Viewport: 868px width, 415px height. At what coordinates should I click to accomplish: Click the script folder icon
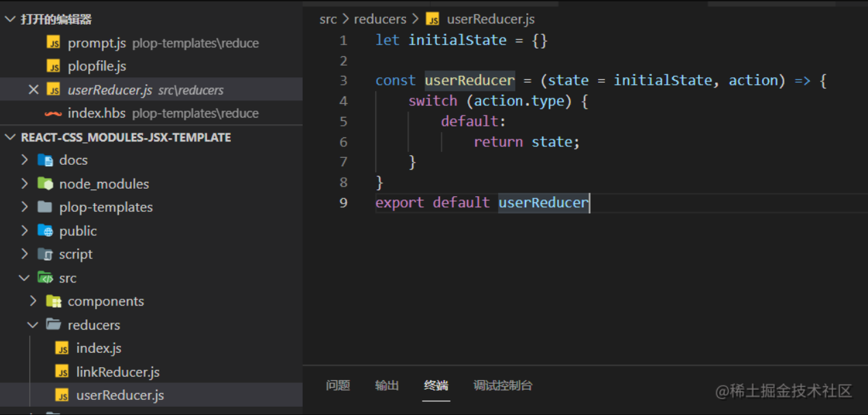[x=45, y=254]
